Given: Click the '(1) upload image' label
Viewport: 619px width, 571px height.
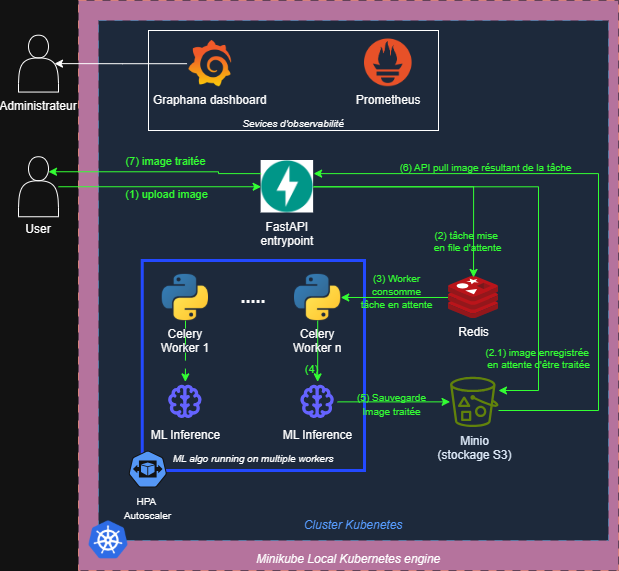Looking at the screenshot, I should tap(166, 194).
